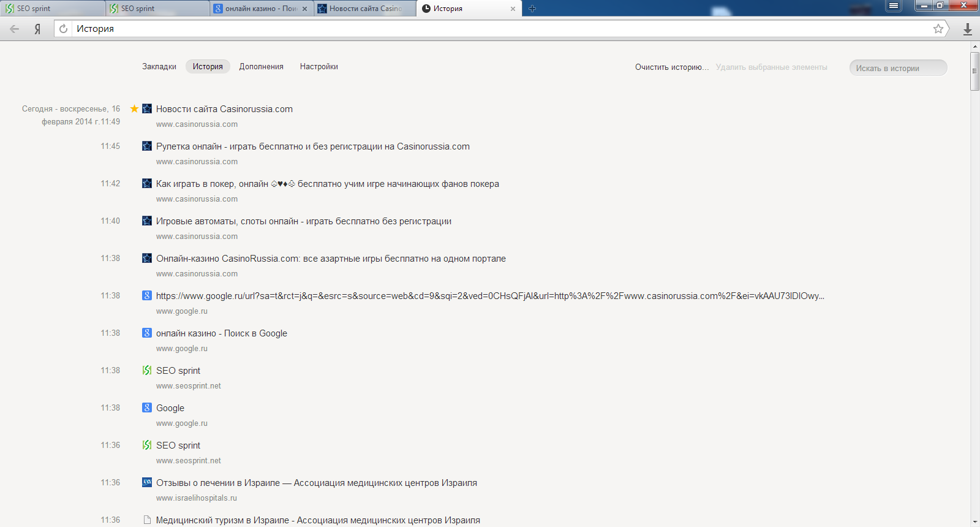Close the История browser tab

tap(513, 9)
